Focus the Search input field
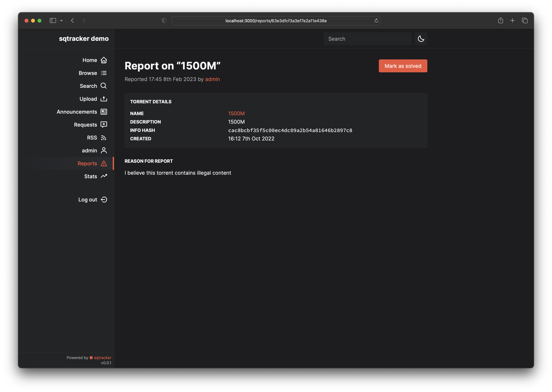The height and width of the screenshot is (392, 552). [x=367, y=39]
